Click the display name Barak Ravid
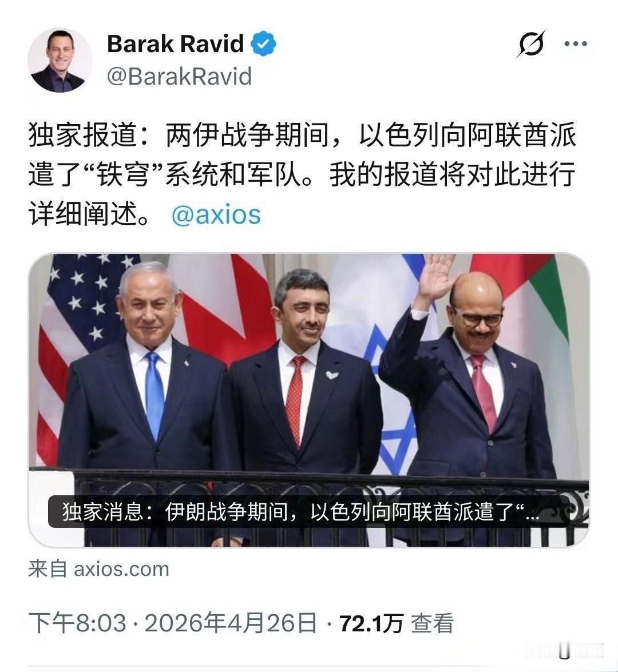The image size is (618, 672). [176, 43]
